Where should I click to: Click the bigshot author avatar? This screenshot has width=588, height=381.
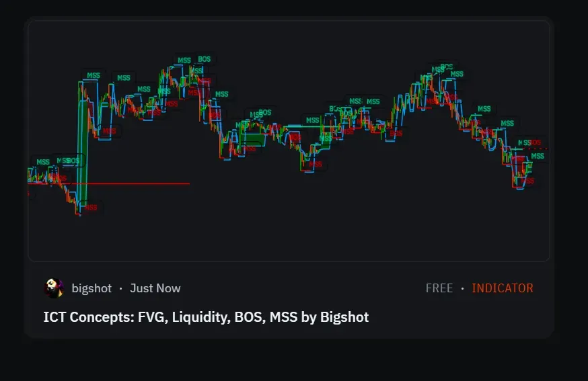pos(54,288)
